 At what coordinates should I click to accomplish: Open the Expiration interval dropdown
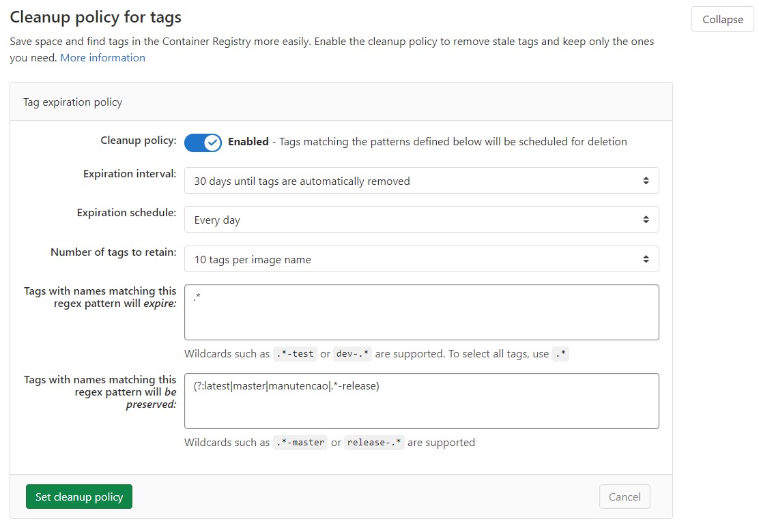click(x=421, y=181)
